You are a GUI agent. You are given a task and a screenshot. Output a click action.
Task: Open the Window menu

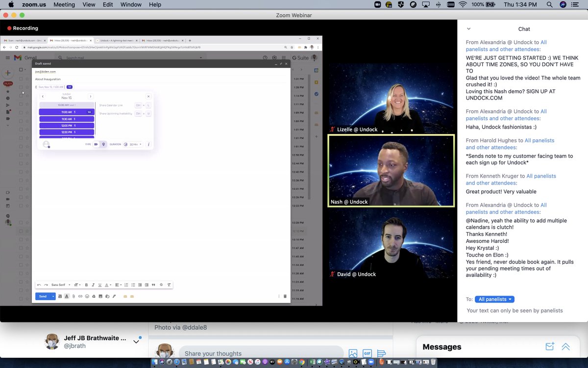[131, 4]
